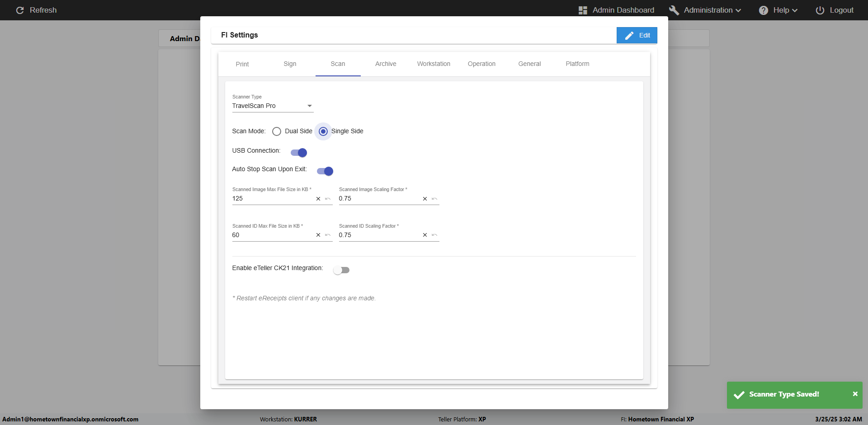Viewport: 868px width, 425px height.
Task: Open the Platform settings tab
Action: [577, 64]
